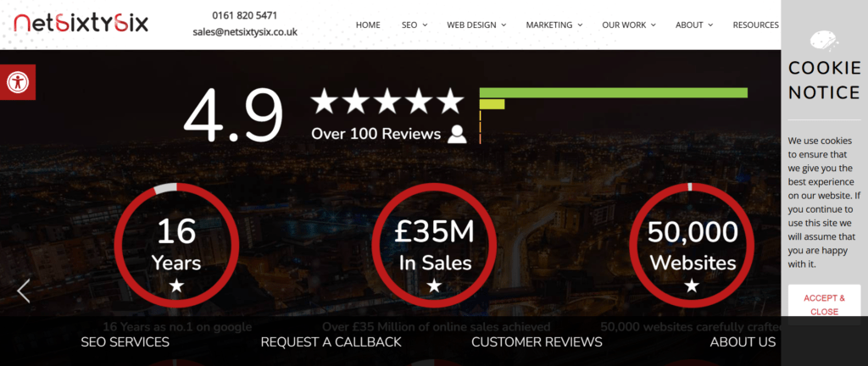Image resolution: width=868 pixels, height=366 pixels.
Task: Go to the Home menu item
Action: [368, 25]
